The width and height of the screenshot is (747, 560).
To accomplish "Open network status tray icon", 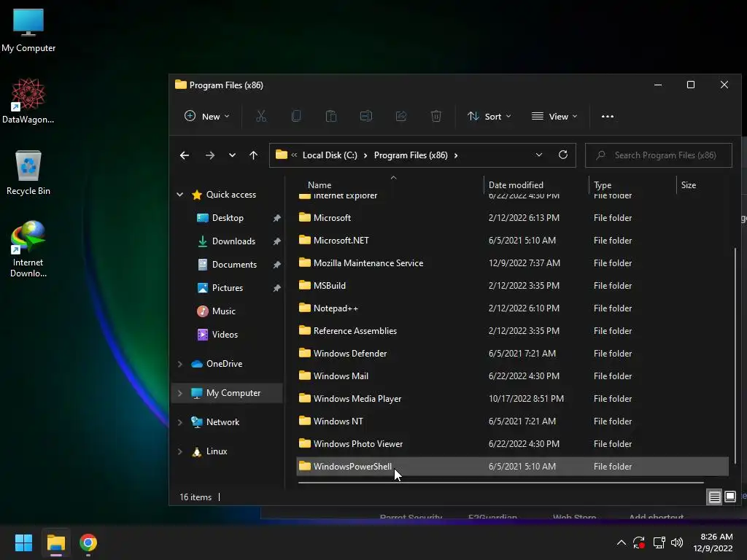I will pos(659,542).
